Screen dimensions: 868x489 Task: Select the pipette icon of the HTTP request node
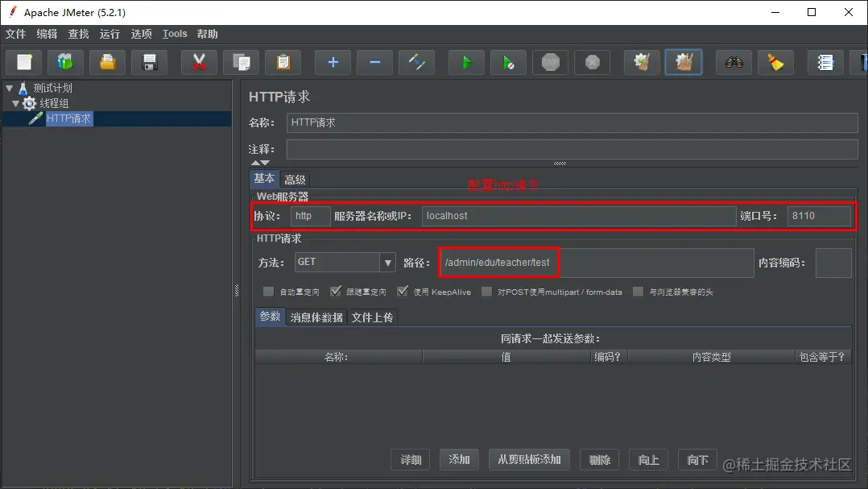[x=36, y=118]
